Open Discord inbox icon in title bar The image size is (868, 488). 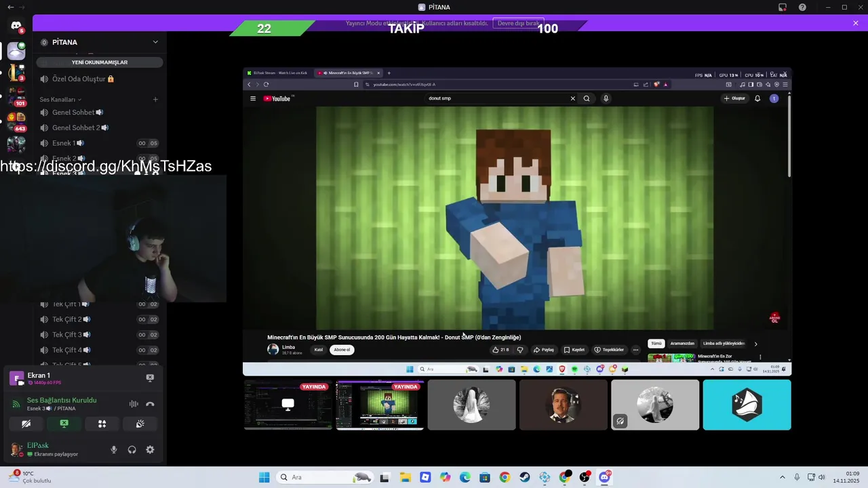(x=783, y=7)
